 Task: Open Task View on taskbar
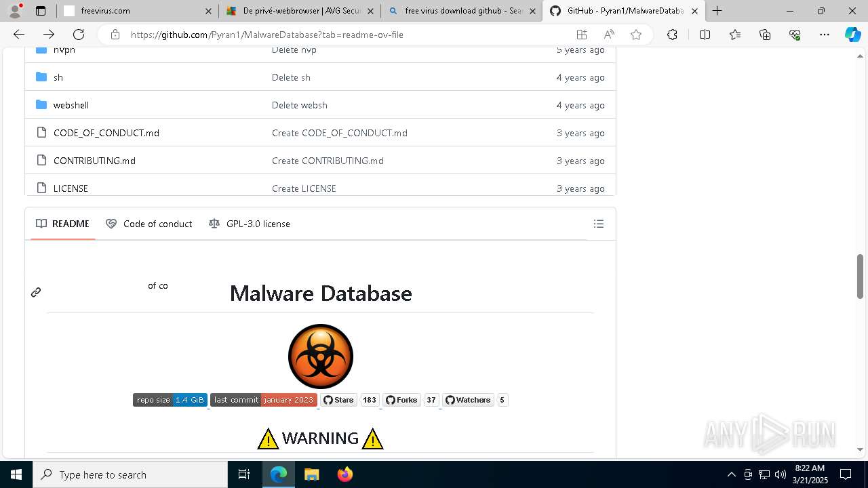pos(244,474)
